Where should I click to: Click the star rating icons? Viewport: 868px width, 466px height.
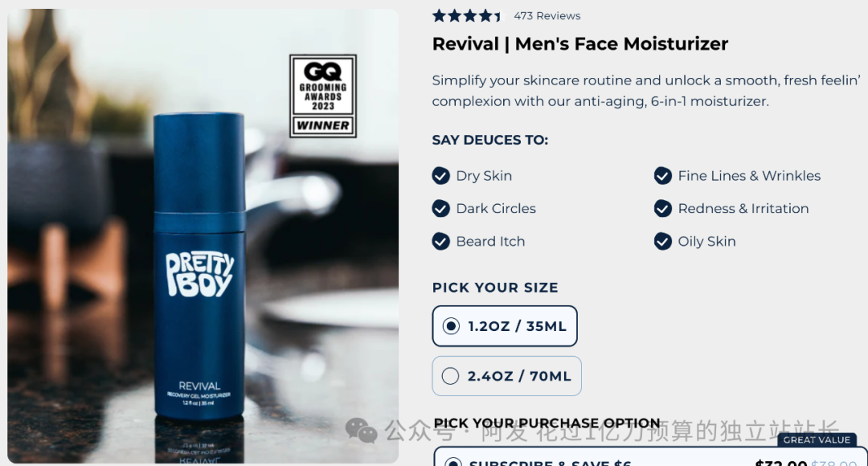click(x=469, y=16)
